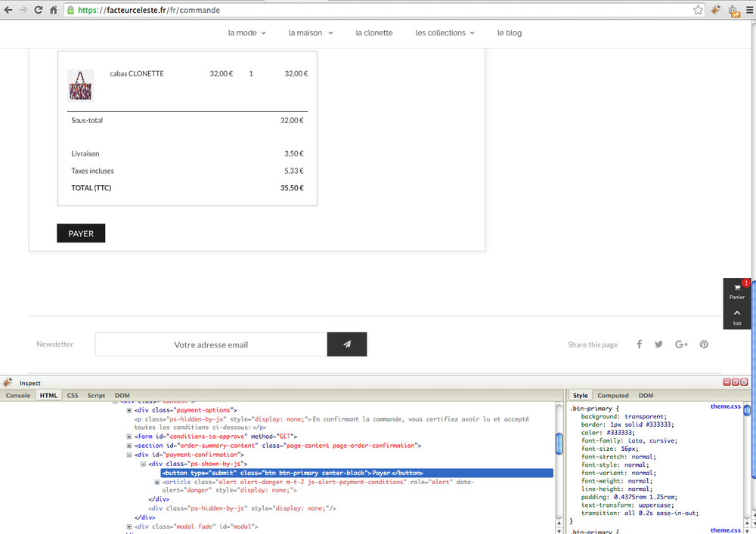Click the Share this page label
756x534 pixels.
[593, 344]
